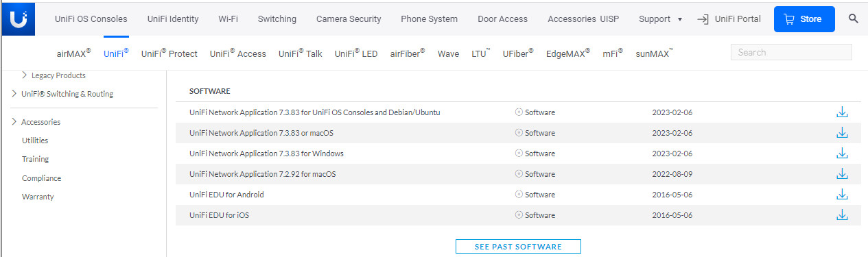Click 'UniFi Network Application 7.2.92 for macOS' title

(x=262, y=174)
